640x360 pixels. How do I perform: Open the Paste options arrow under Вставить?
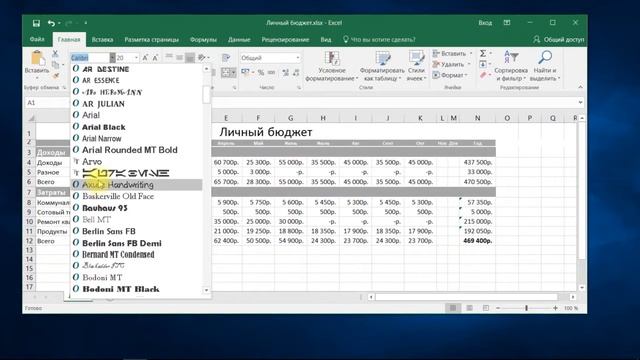(37, 78)
